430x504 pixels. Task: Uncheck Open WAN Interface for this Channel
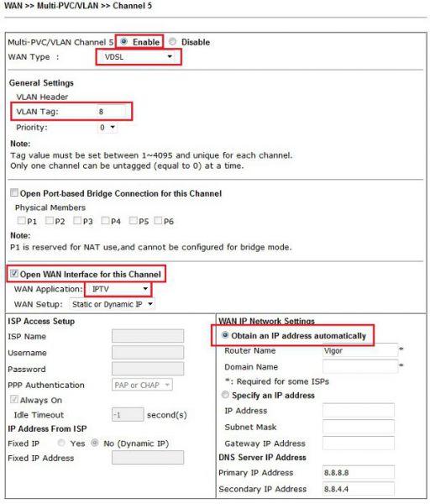[x=14, y=274]
